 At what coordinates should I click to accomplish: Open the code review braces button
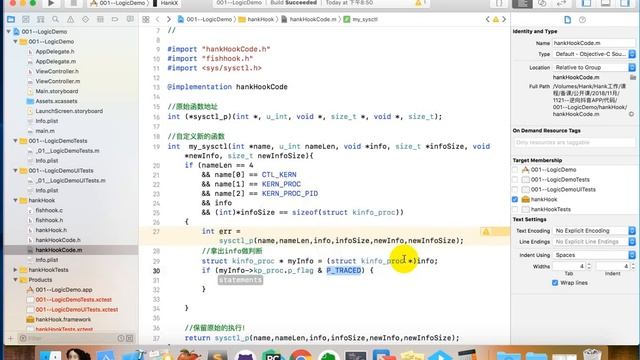499,3
